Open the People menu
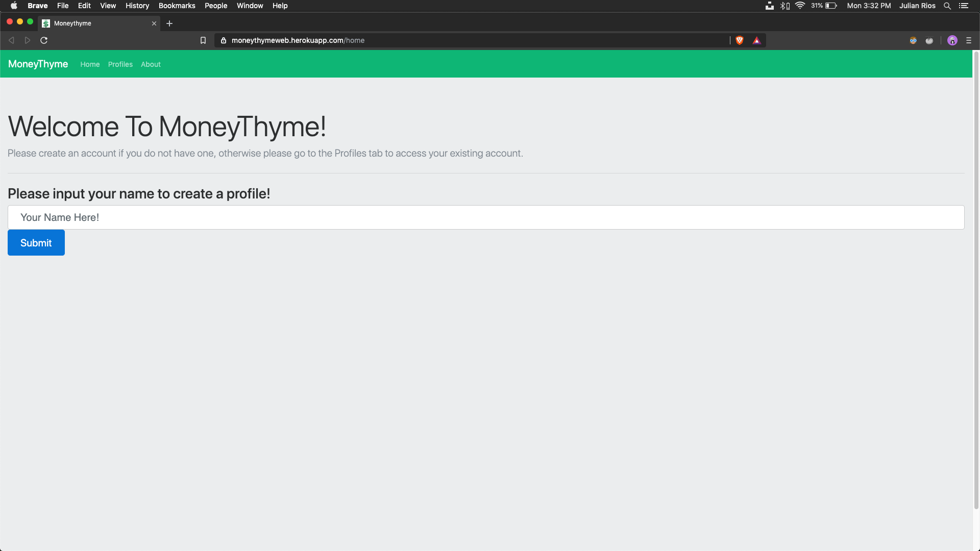The image size is (980, 551). point(216,6)
